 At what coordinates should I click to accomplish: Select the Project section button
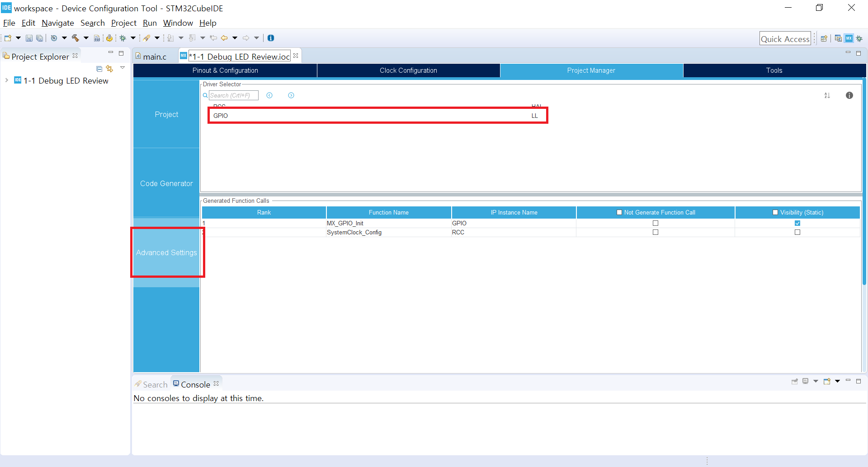166,114
